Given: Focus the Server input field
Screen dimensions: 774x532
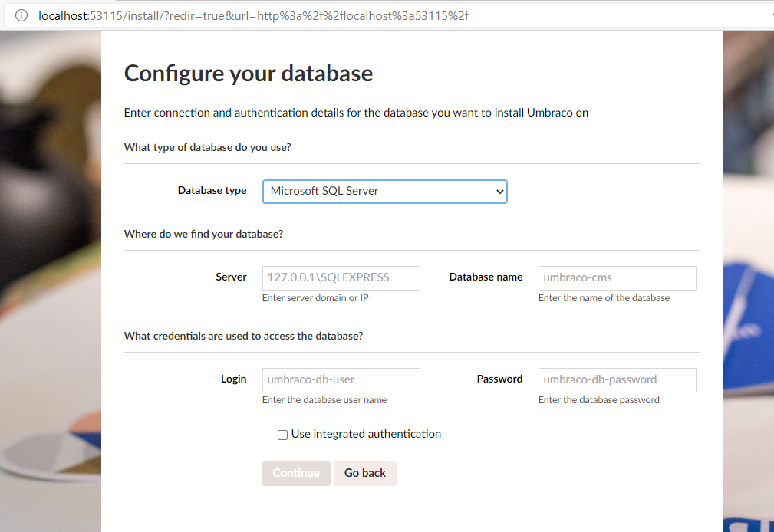Looking at the screenshot, I should tap(341, 277).
